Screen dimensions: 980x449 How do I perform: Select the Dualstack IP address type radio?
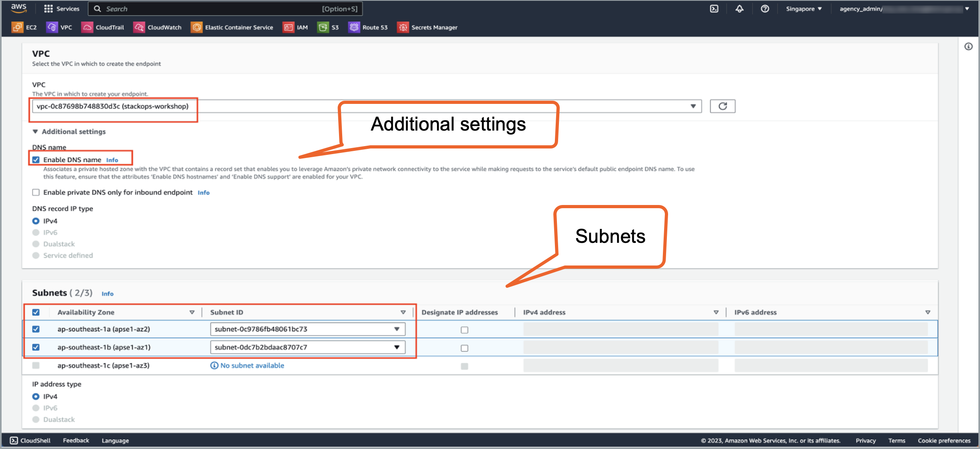36,419
